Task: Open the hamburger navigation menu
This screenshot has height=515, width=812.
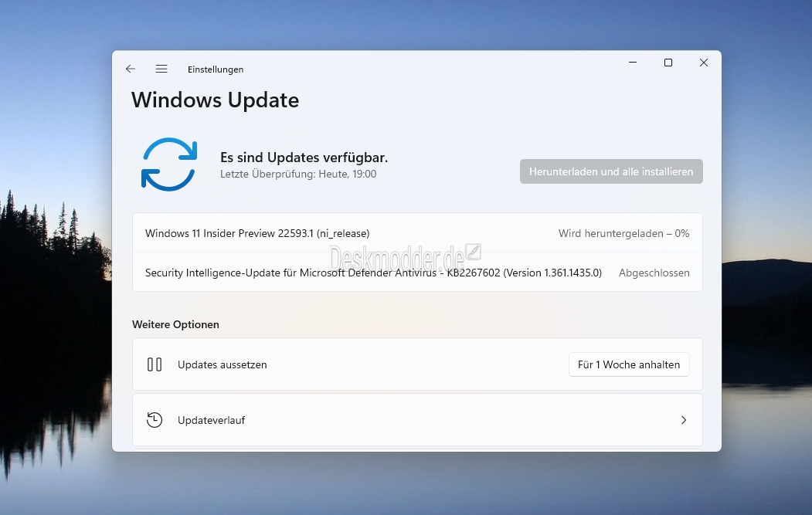Action: (x=161, y=69)
